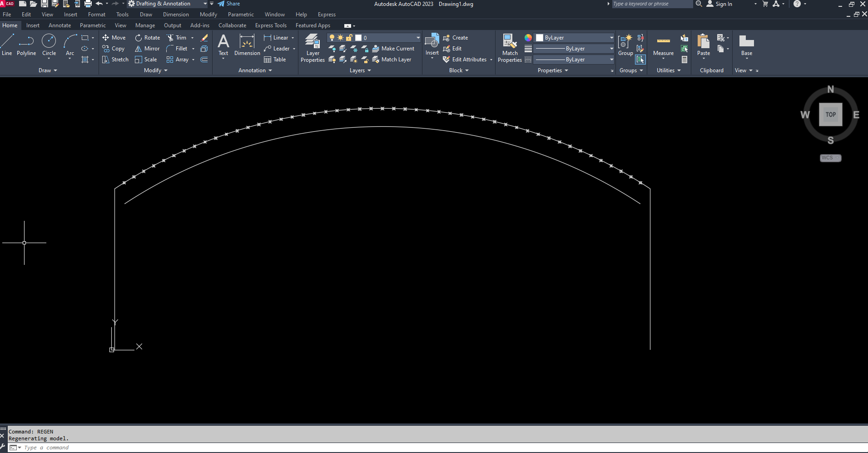The width and height of the screenshot is (868, 453).
Task: Switch to the Annotate ribbon tab
Action: click(x=60, y=25)
